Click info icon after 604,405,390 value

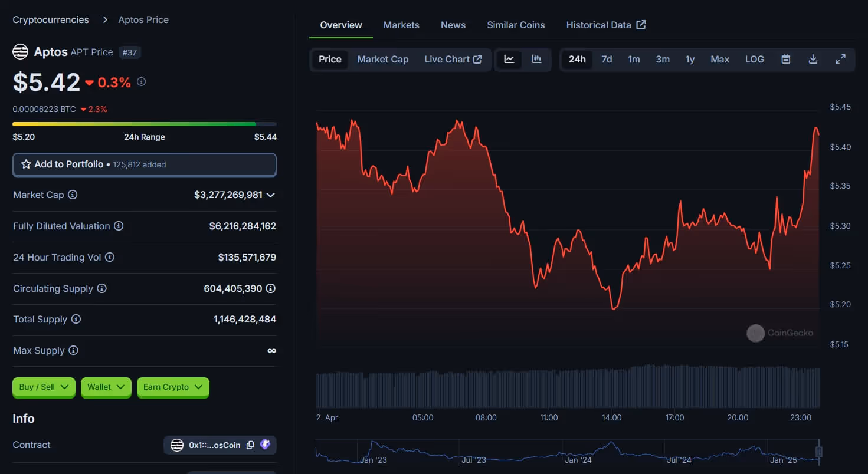click(x=271, y=288)
